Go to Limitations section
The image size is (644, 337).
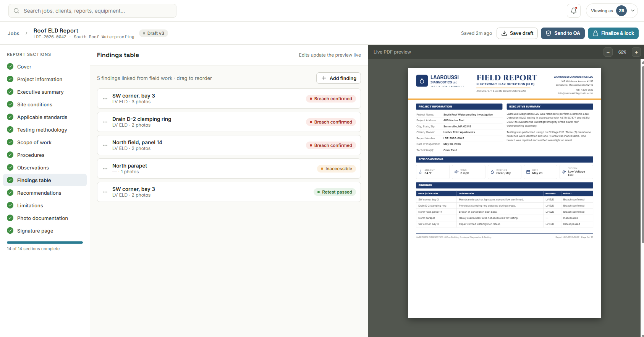45,205
